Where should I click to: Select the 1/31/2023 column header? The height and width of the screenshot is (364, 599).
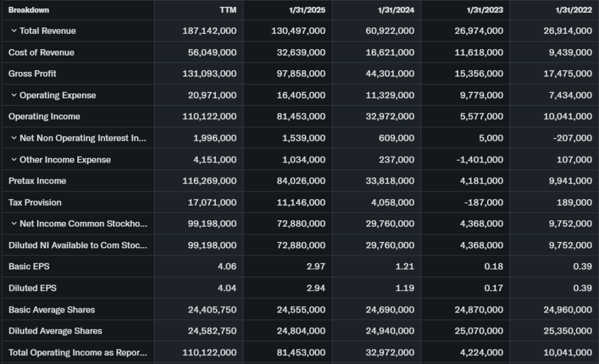coord(485,10)
